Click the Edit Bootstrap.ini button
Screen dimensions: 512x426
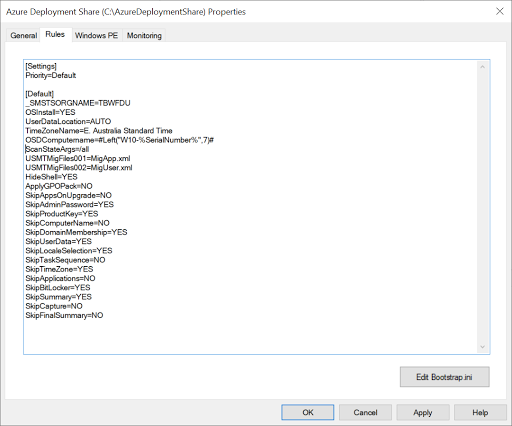[x=445, y=377]
